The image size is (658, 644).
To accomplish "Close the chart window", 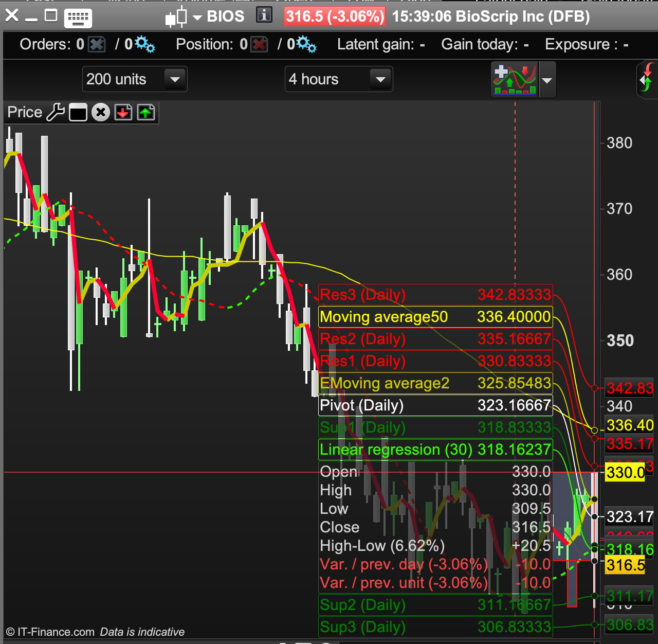I will pyautogui.click(x=12, y=15).
